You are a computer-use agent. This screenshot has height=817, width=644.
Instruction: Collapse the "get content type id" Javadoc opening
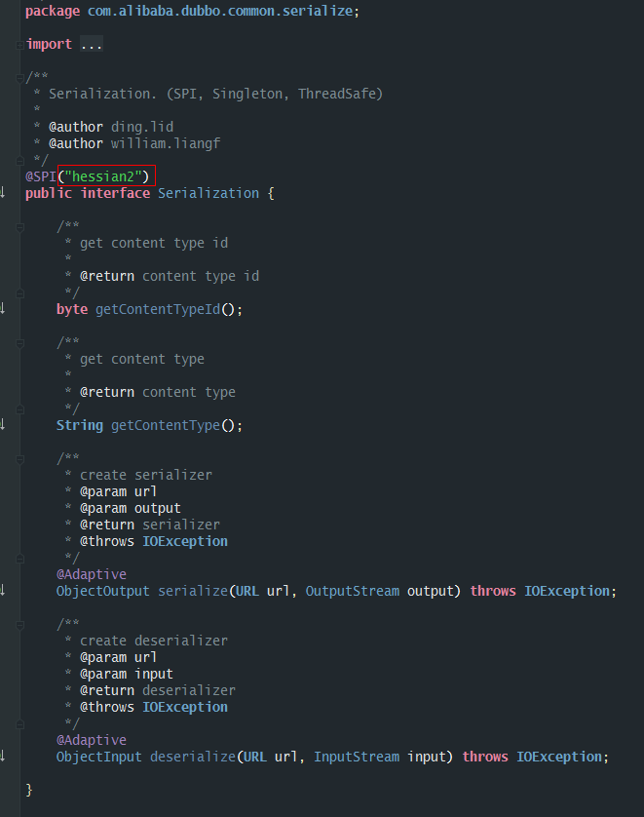(20, 226)
